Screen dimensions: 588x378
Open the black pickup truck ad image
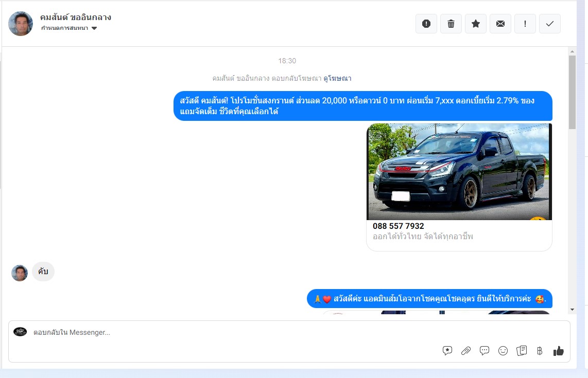point(459,172)
